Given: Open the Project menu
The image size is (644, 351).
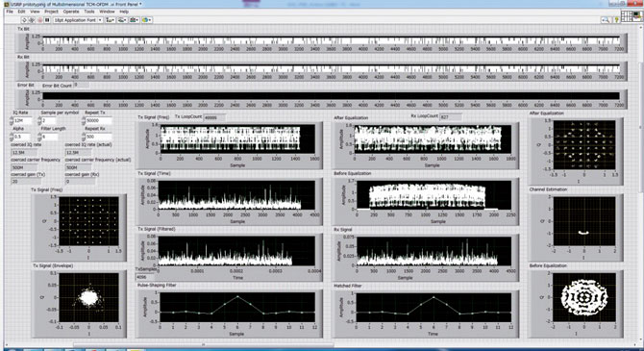Looking at the screenshot, I should click(51, 12).
